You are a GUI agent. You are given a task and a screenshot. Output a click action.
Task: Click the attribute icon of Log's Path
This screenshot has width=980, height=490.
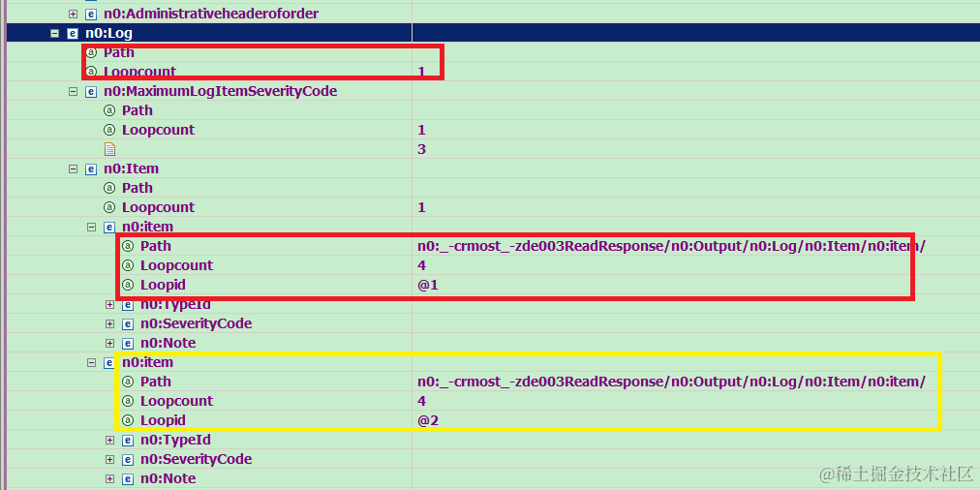point(91,52)
